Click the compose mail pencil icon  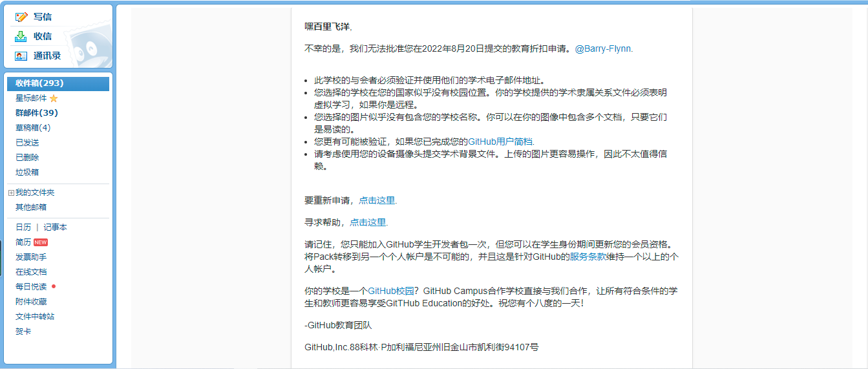[x=21, y=17]
